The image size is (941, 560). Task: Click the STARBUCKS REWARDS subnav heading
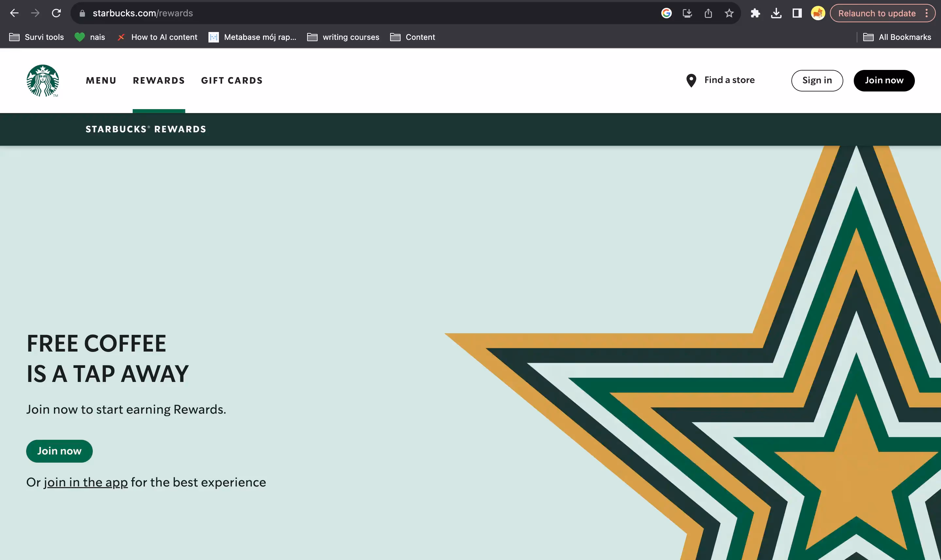point(146,129)
